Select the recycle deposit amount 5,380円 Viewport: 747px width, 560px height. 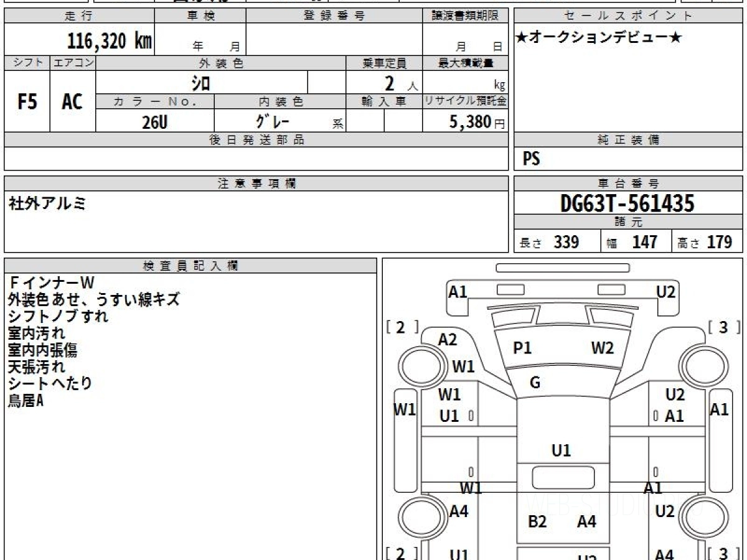477,122
